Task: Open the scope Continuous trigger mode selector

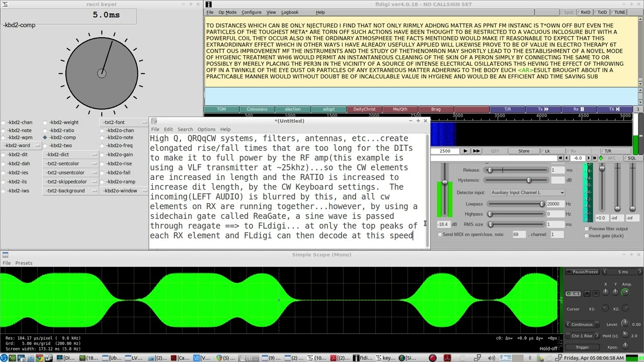Action: coord(583,324)
